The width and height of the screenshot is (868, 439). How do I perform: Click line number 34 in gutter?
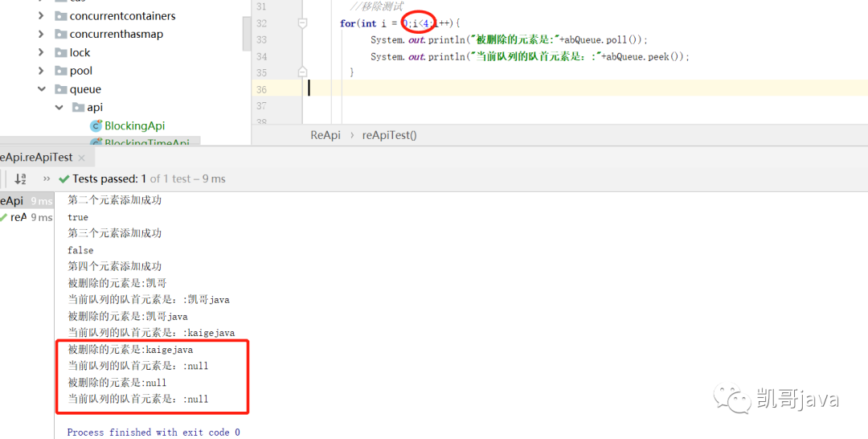click(261, 56)
